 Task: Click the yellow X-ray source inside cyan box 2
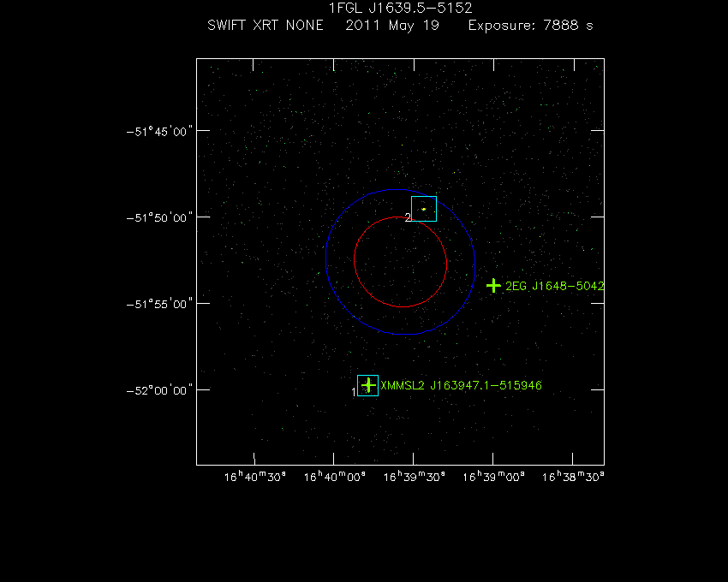(x=424, y=210)
